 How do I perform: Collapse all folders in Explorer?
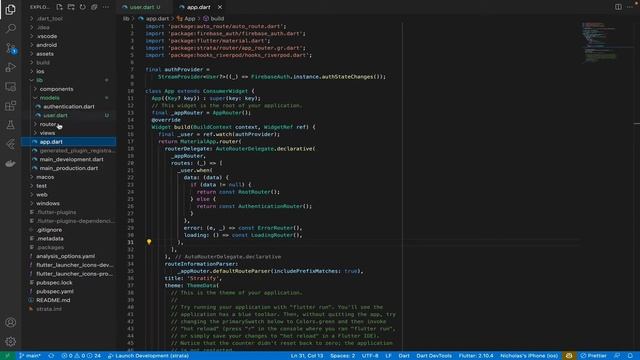(x=94, y=7)
